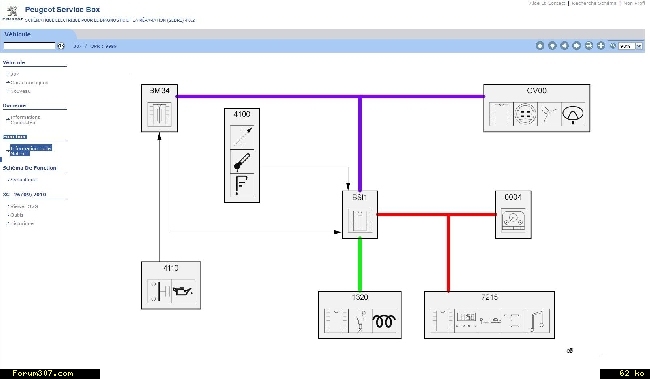Select the glow plug coil icon in box 1320

[x=384, y=320]
